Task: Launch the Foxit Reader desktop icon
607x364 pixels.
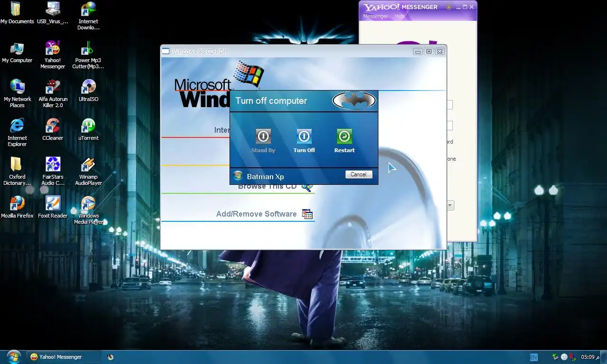Action: 53,208
